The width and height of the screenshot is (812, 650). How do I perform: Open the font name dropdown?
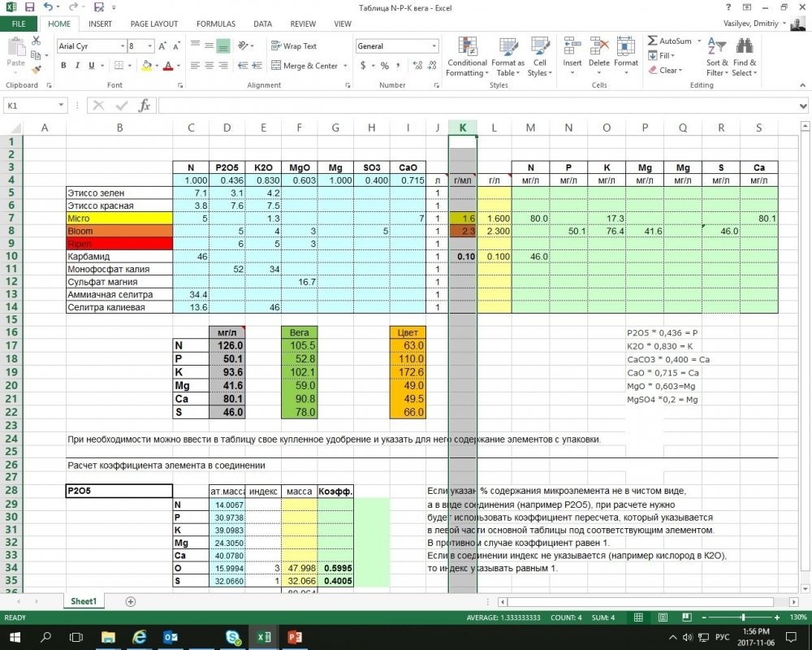(123, 46)
